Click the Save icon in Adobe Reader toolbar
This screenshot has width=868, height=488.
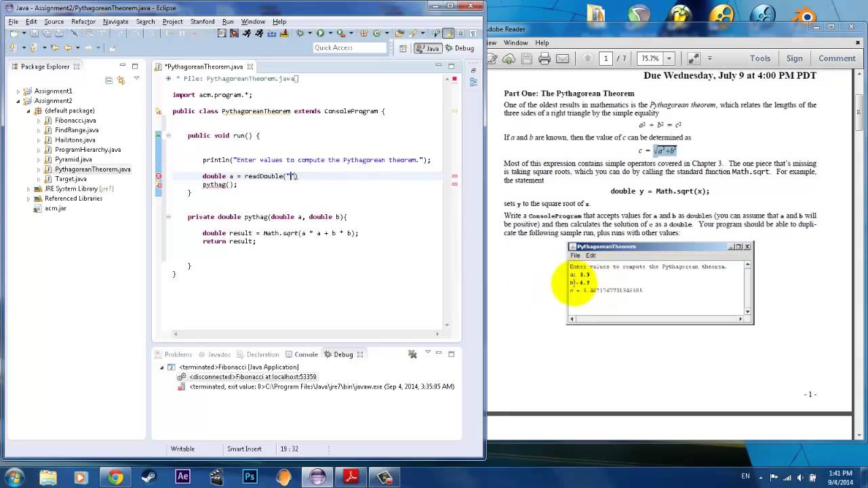526,59
